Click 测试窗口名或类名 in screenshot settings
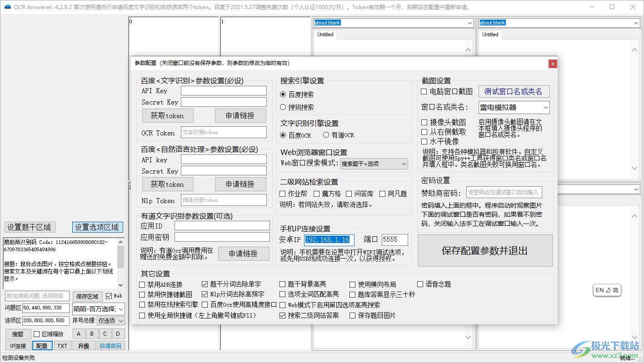The width and height of the screenshot is (644, 363). (514, 91)
